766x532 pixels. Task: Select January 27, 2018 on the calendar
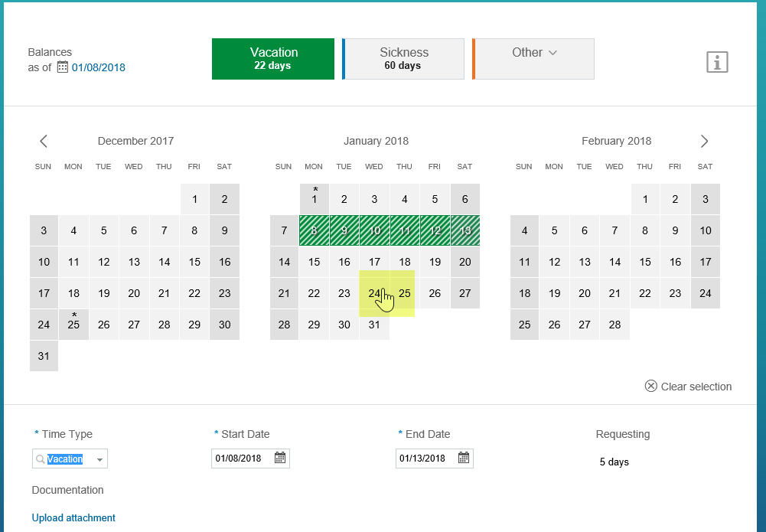tap(465, 293)
